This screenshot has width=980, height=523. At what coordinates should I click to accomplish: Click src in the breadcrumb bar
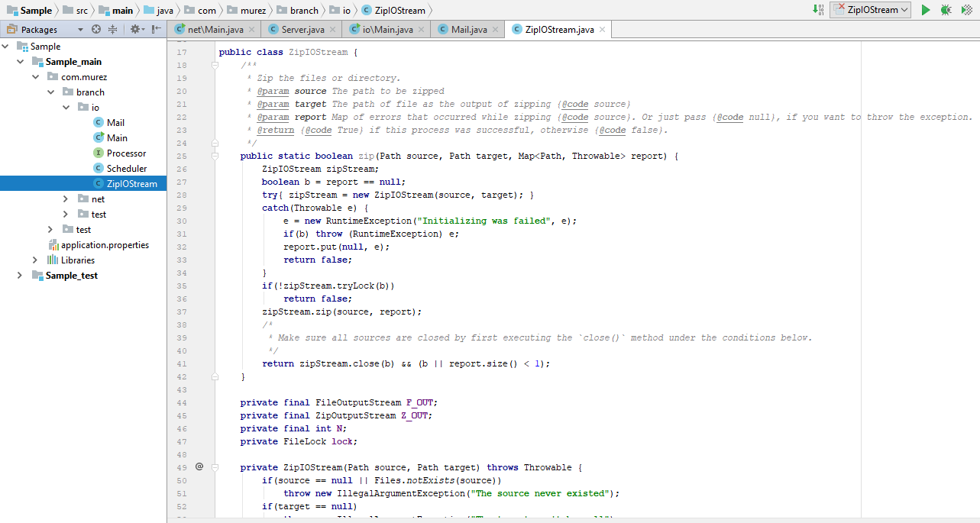pos(75,10)
